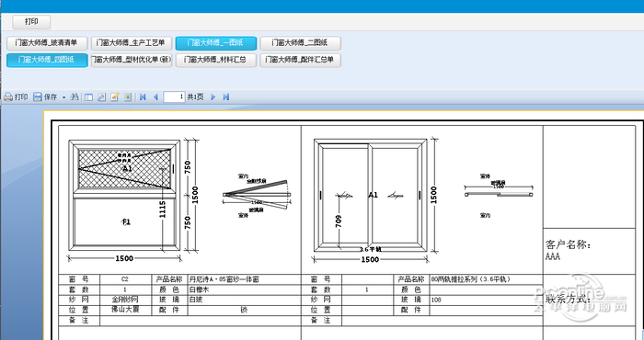This screenshot has width=644, height=340.
Task: Select the 门窗大师傅_一图纸 report tab
Action: (x=216, y=42)
